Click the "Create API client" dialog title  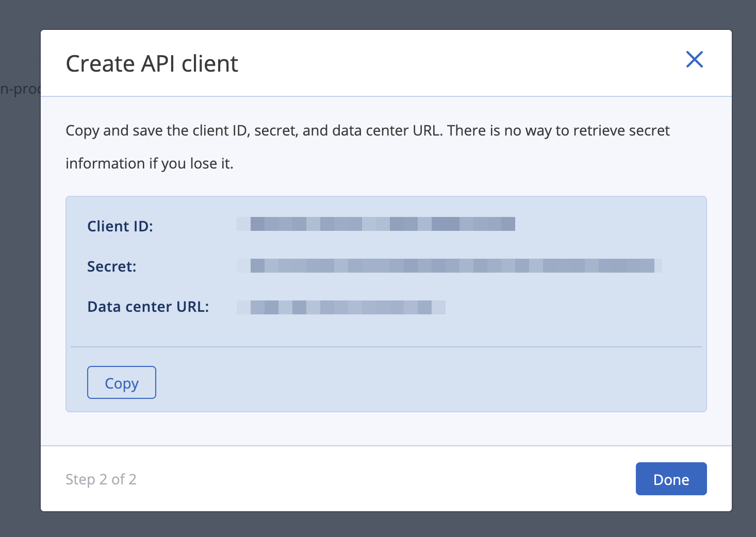pyautogui.click(x=152, y=64)
